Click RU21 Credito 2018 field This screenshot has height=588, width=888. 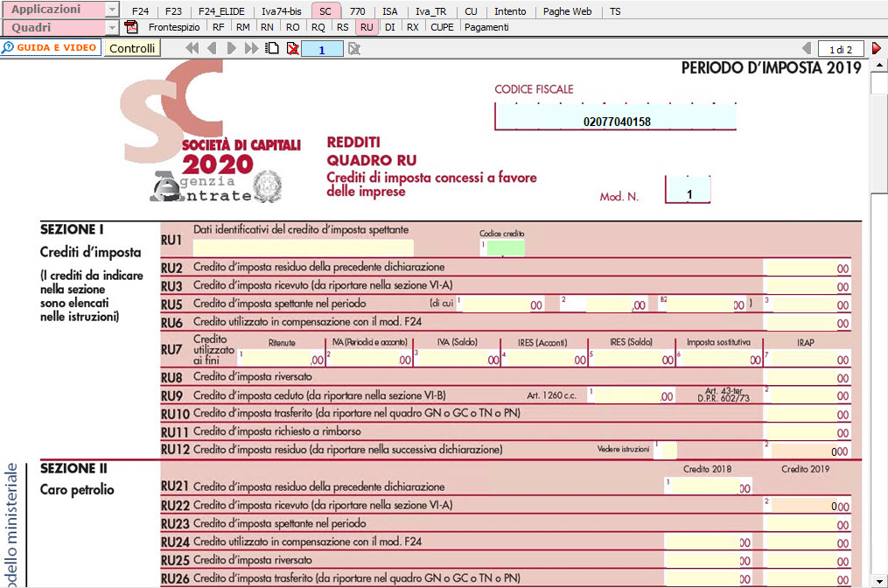coord(710,487)
